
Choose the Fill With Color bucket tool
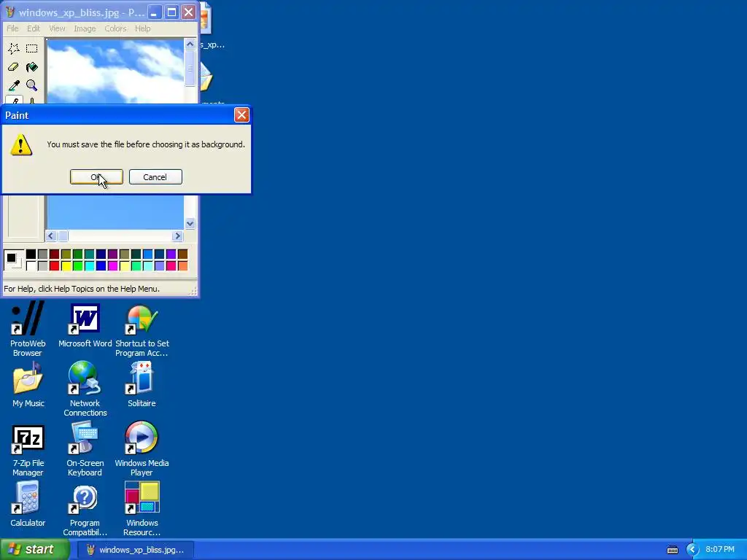[x=32, y=67]
